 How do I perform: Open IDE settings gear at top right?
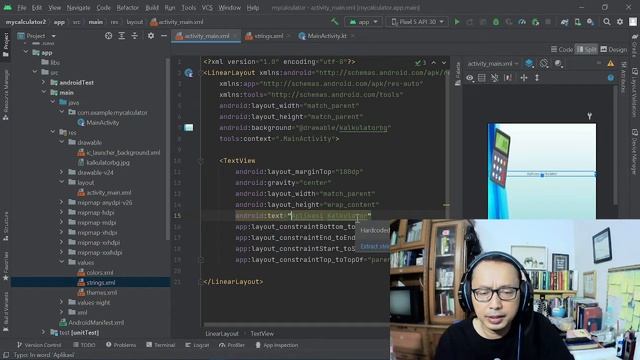[620, 22]
